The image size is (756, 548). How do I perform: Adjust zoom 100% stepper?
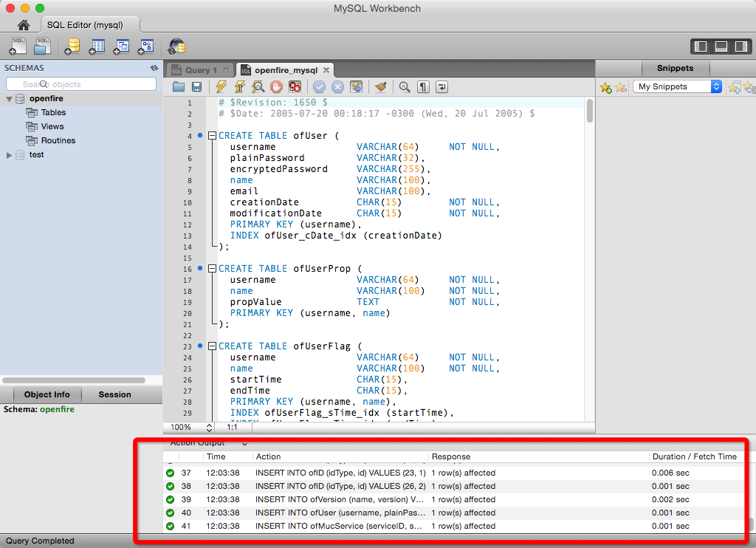coord(209,427)
